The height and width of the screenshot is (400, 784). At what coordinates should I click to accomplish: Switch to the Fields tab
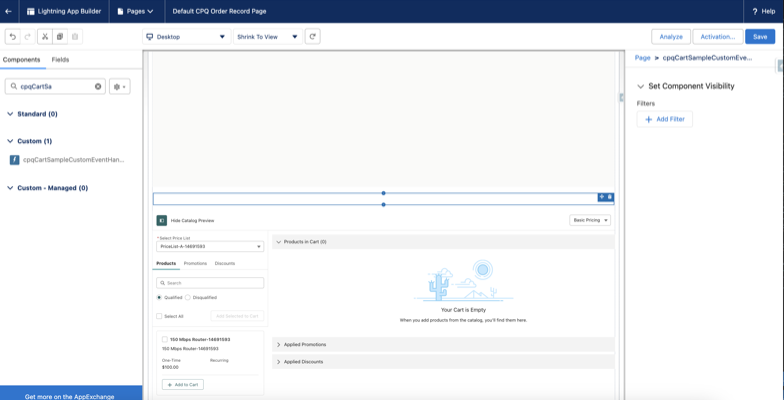(60, 60)
